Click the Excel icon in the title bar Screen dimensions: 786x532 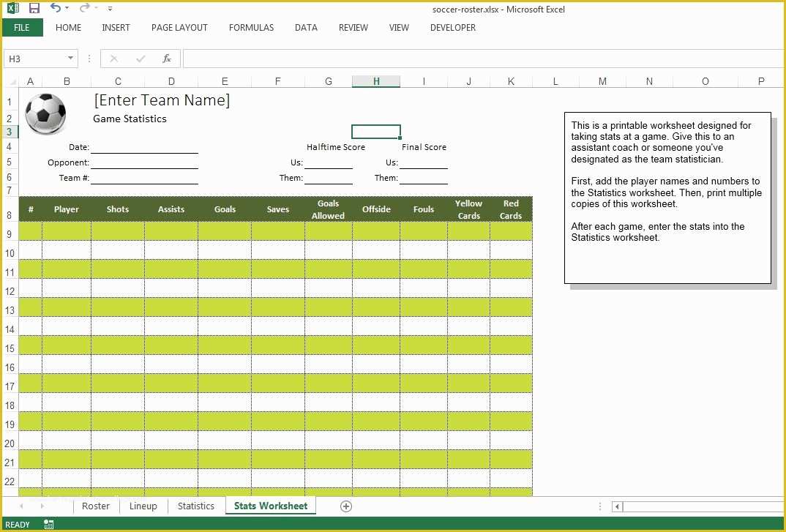tap(12, 9)
